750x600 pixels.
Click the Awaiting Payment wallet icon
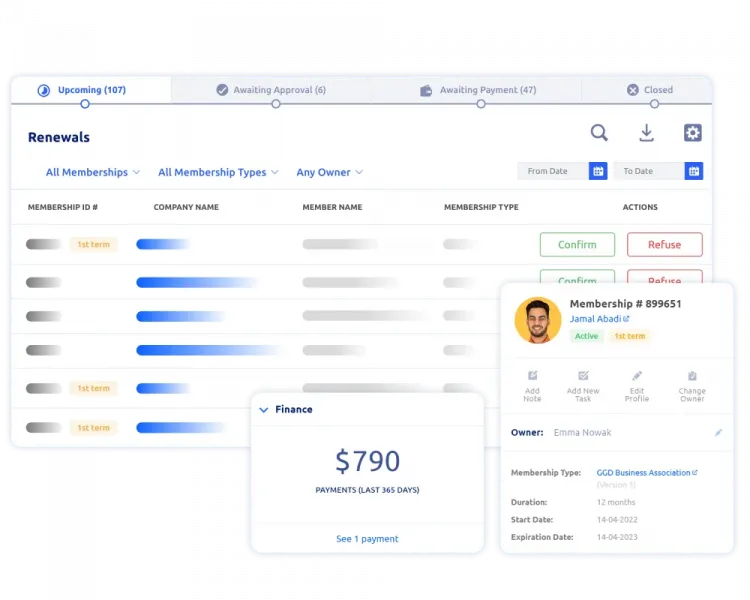(x=426, y=90)
